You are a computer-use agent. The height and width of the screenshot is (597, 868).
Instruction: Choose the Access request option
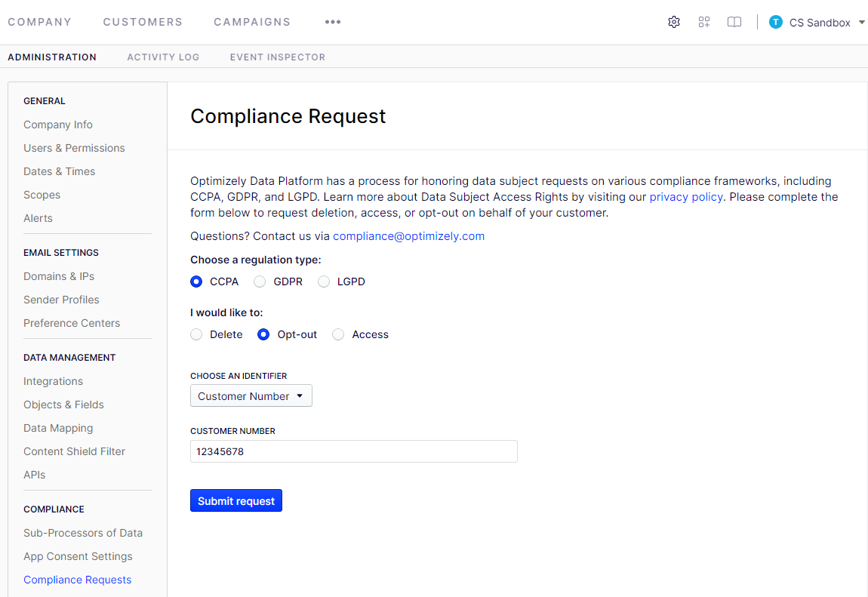[339, 334]
